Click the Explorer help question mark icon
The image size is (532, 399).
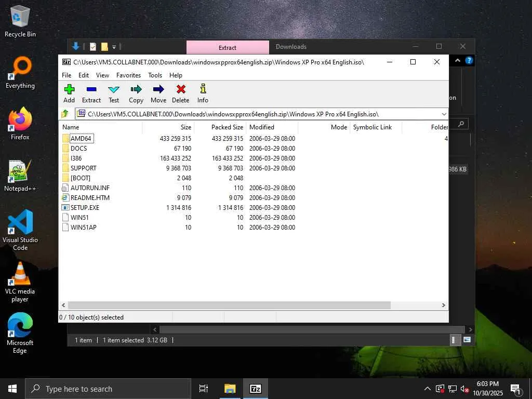click(469, 60)
